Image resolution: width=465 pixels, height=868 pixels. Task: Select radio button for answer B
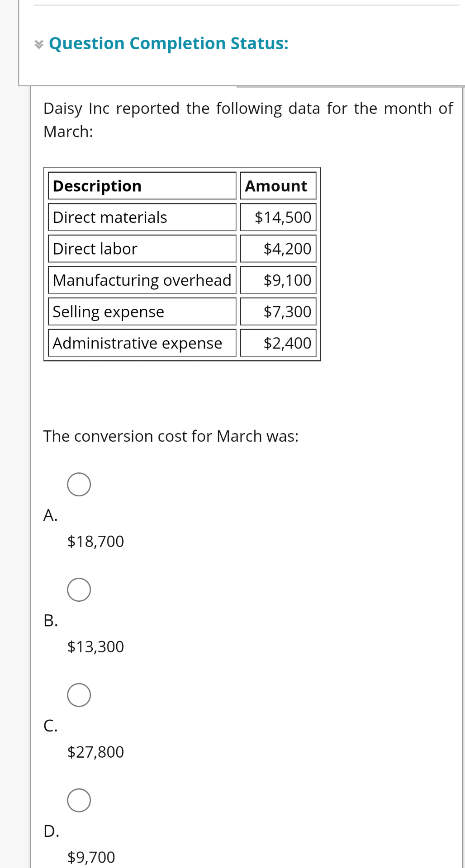point(79,589)
